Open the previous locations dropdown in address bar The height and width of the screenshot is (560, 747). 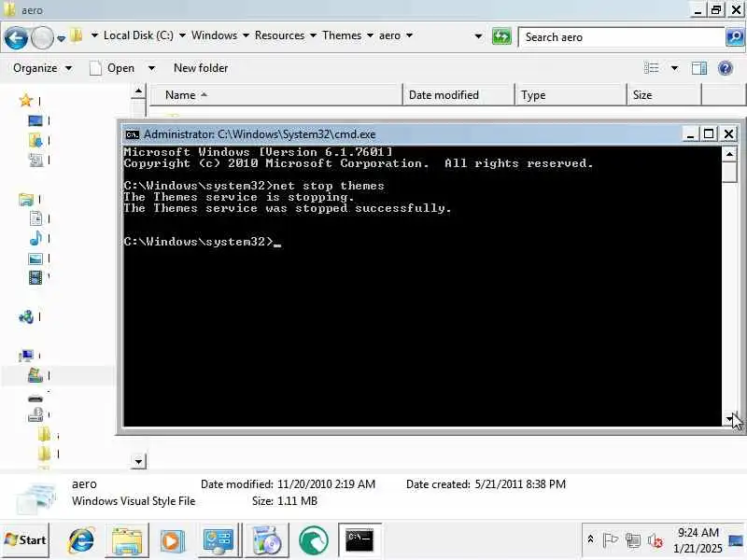[478, 36]
